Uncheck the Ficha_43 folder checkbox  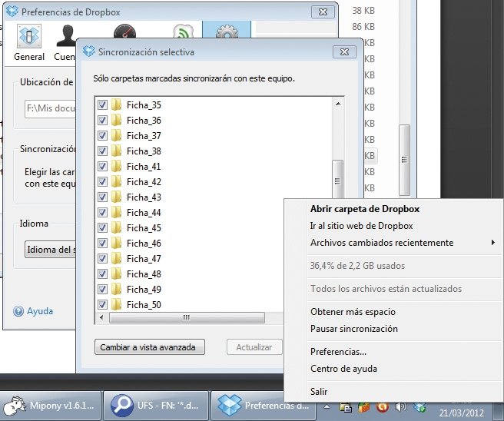[x=102, y=197]
